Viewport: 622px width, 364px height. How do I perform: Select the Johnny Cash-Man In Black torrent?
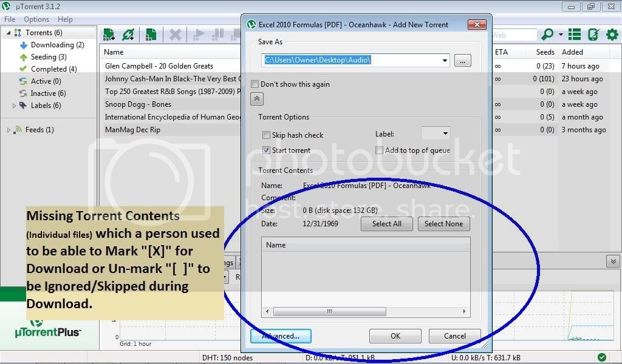[x=173, y=79]
